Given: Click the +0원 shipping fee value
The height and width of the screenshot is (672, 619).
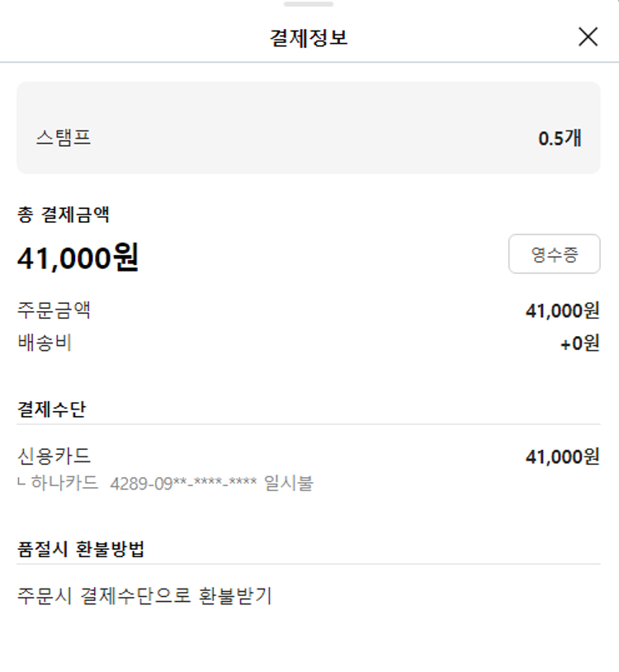Looking at the screenshot, I should point(579,343).
